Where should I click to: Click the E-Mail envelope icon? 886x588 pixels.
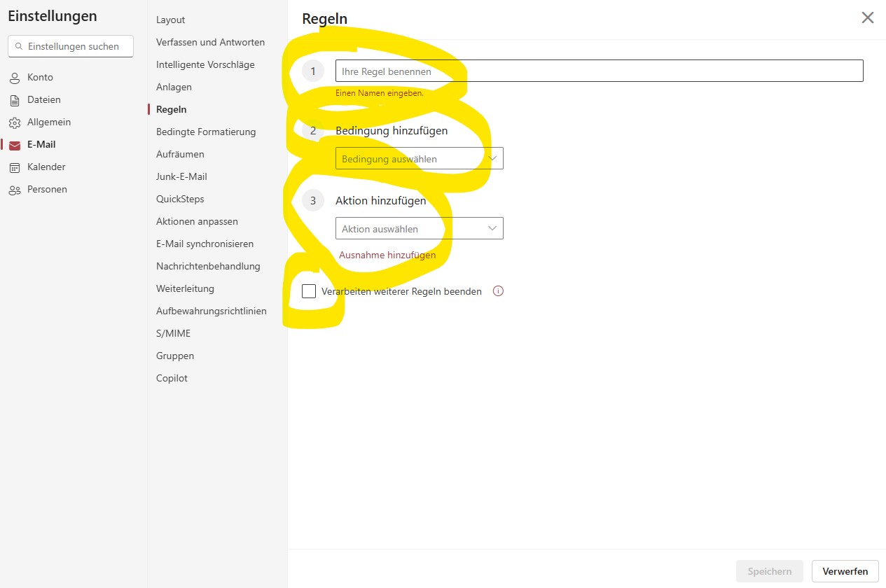point(15,145)
